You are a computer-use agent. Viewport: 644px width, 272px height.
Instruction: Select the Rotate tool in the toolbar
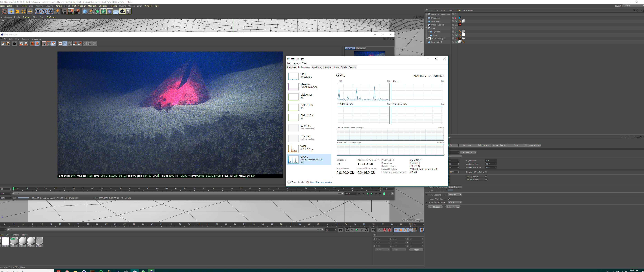click(23, 12)
